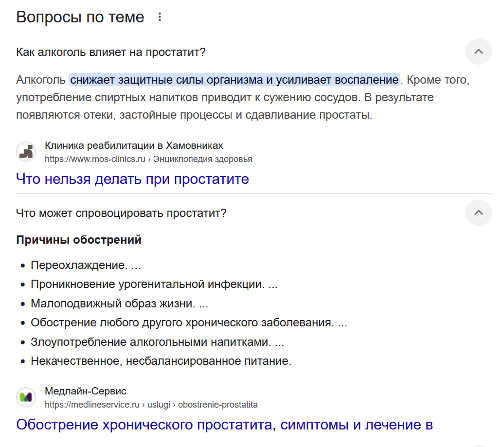Screen dimensions: 504x447
Task: Open the Что нельзя делать при простатите link
Action: pos(132,179)
